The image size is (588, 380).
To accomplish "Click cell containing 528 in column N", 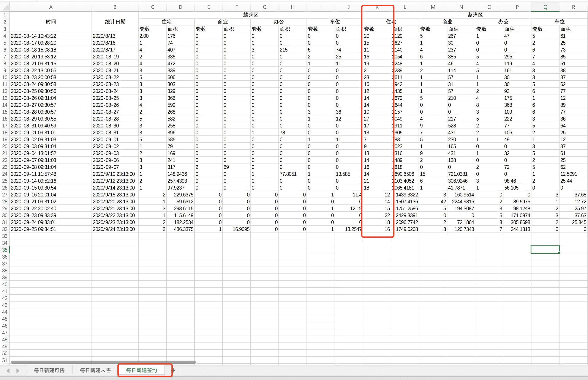I will coord(461,126).
